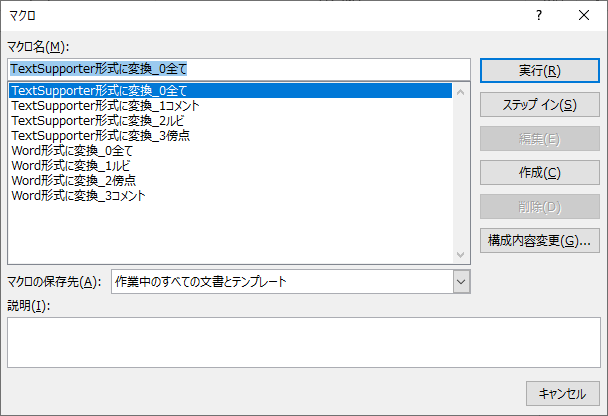The width and height of the screenshot is (608, 416).
Task: Click the 説明 description text box
Action: click(x=304, y=342)
